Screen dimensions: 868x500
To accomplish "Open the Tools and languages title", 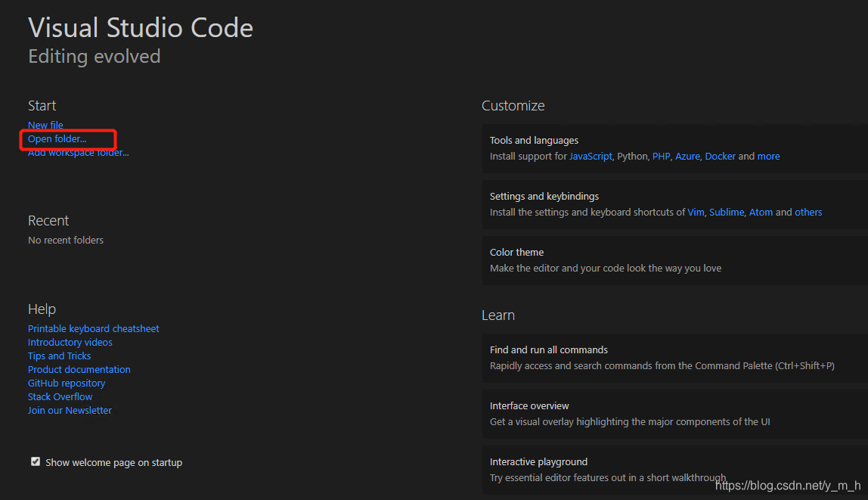I will pos(534,141).
